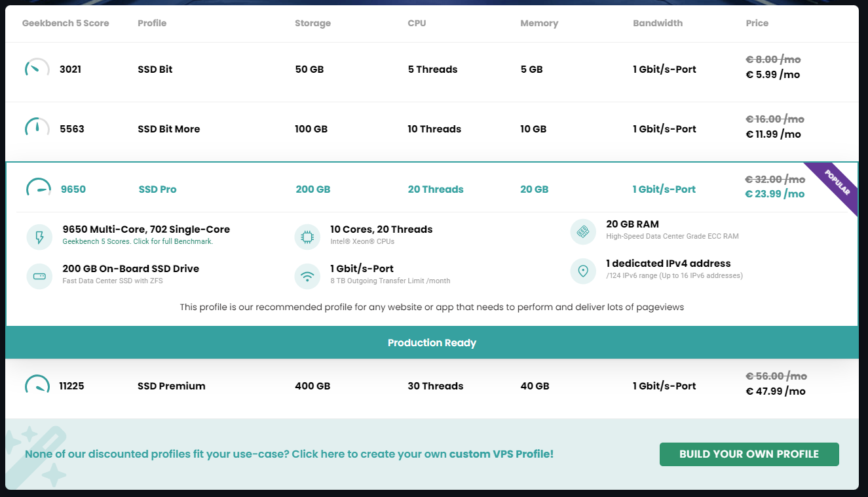Click the SSD drive icon
Image resolution: width=868 pixels, height=497 pixels.
click(39, 276)
